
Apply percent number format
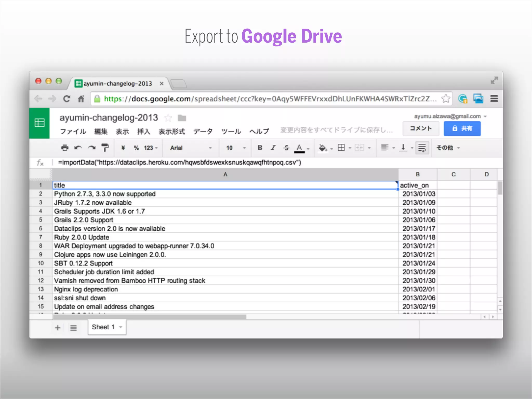tap(136, 148)
